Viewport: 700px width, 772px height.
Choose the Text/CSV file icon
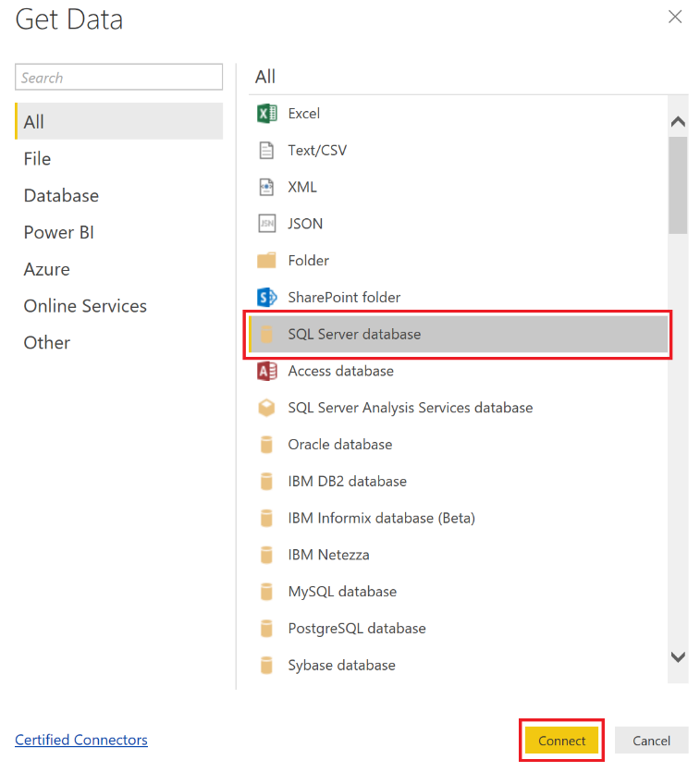[266, 150]
